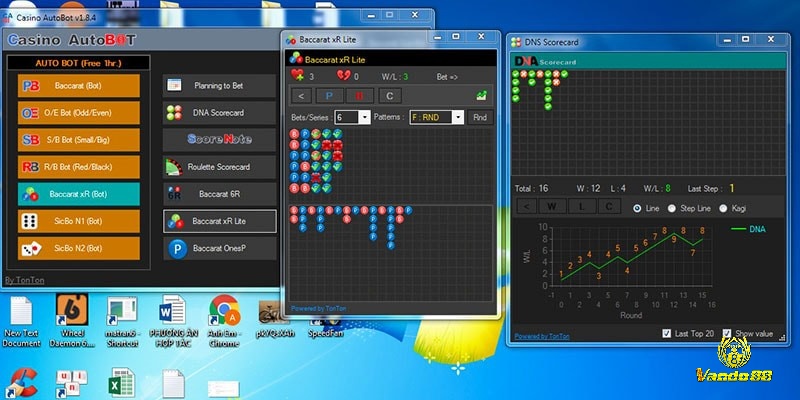Open the Excel file icon on desktop
The width and height of the screenshot is (800, 400).
122,383
